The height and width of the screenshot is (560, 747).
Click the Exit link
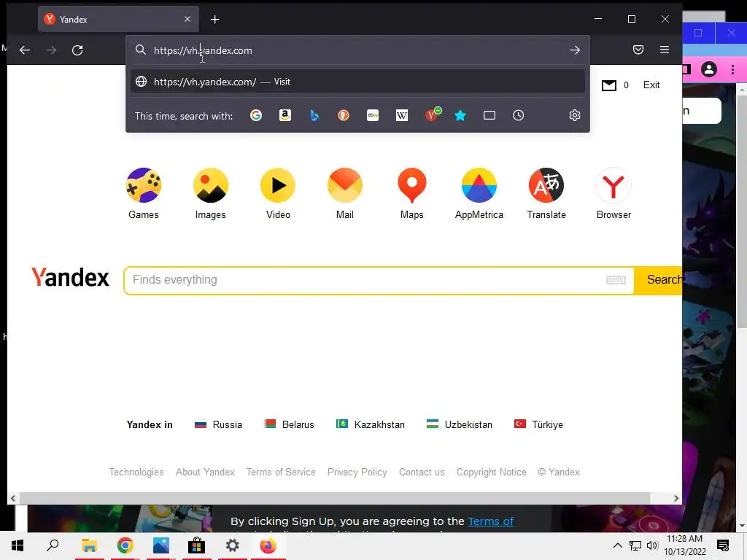coord(651,85)
